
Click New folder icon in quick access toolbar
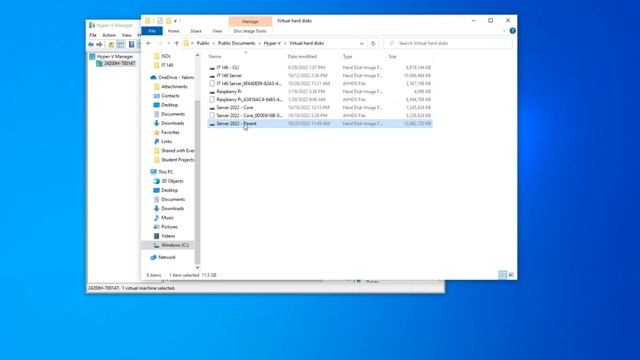168,20
